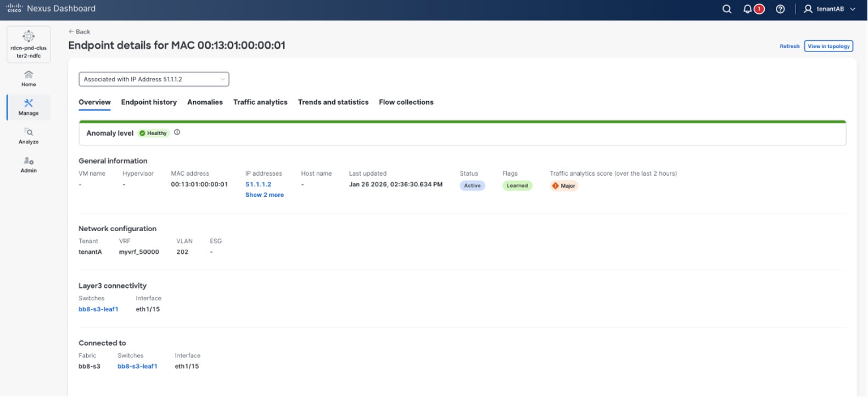Click the anomaly level info icon
Viewport: 868px width, 398px height.
177,132
